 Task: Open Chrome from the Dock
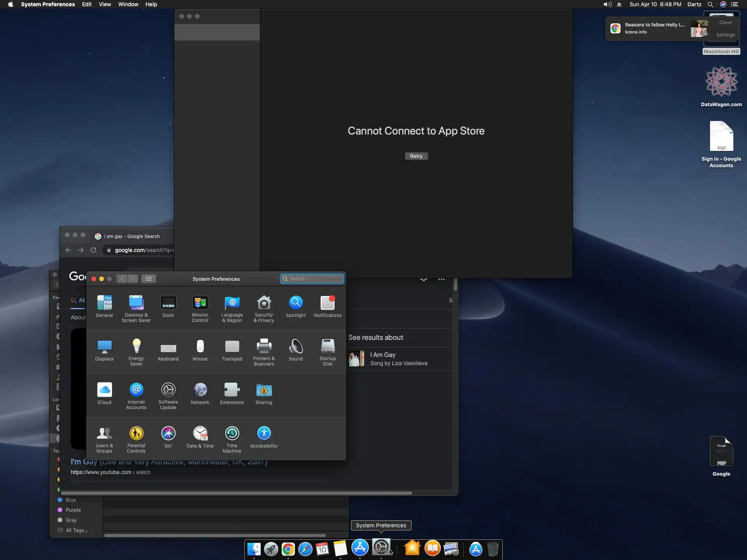[288, 549]
